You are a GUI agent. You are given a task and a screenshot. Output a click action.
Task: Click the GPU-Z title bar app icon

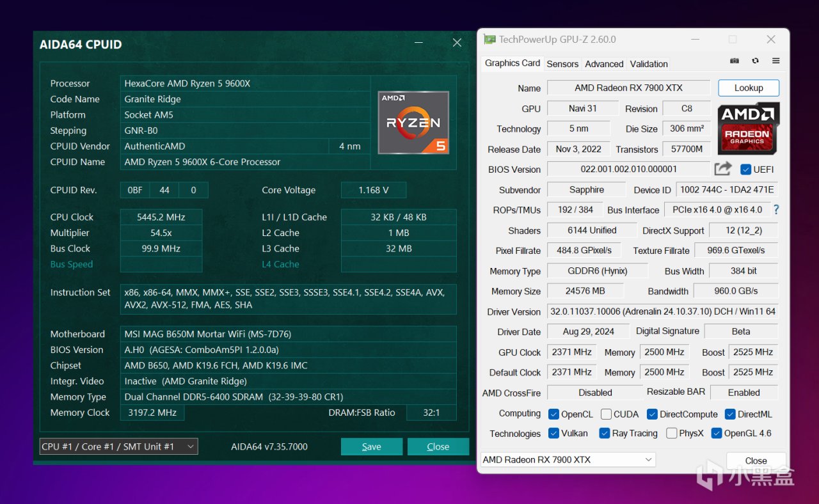pos(489,39)
